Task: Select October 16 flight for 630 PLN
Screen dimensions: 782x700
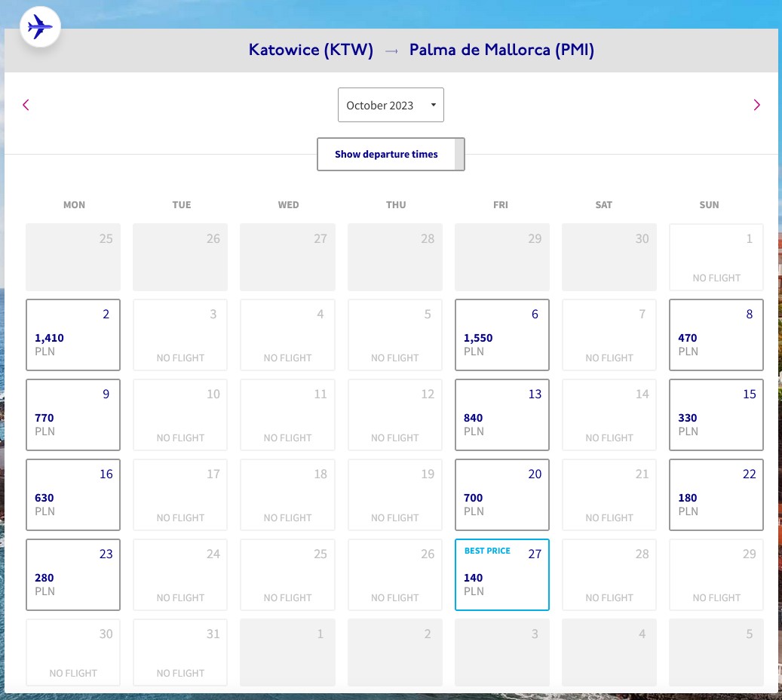Action: coord(73,494)
